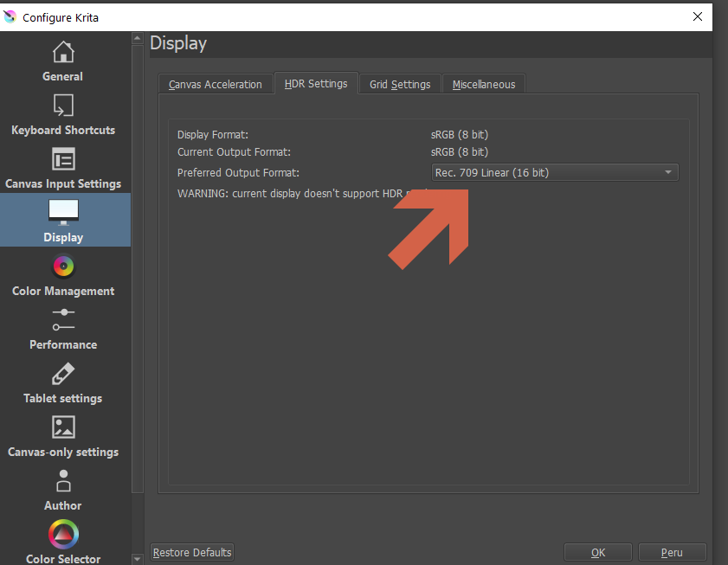Confirm settings with OK button

coord(598,552)
